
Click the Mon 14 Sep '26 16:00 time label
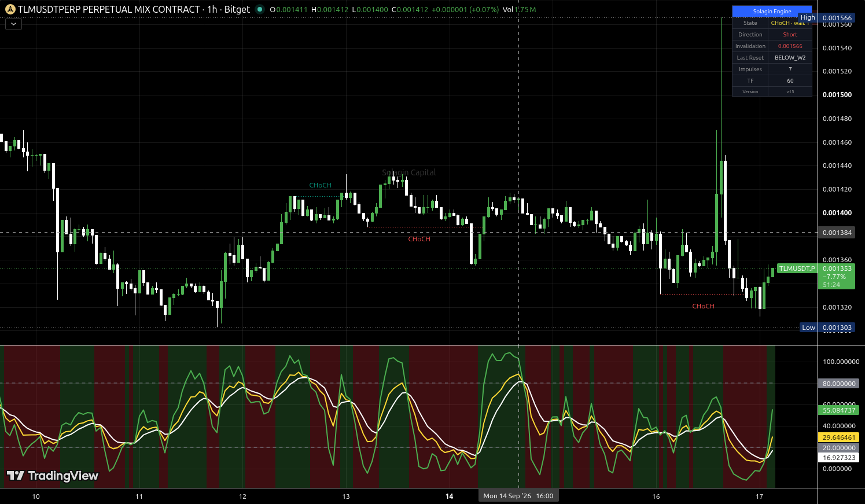coord(518,496)
